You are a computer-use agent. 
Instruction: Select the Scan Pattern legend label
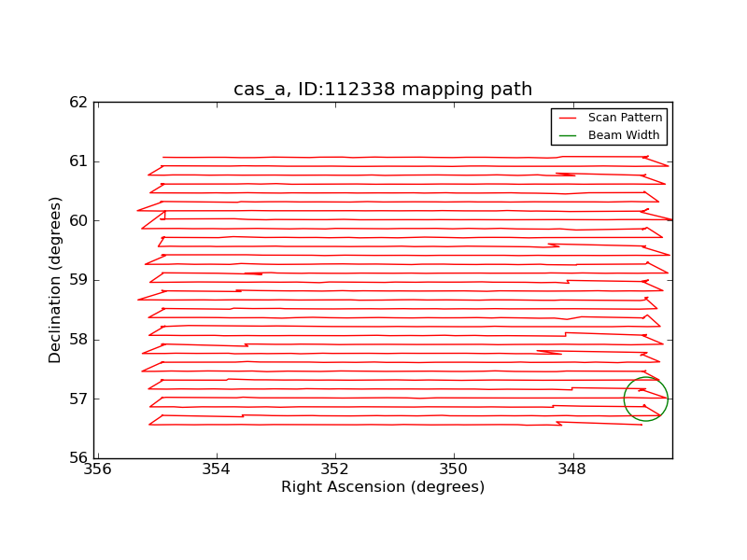coord(625,118)
